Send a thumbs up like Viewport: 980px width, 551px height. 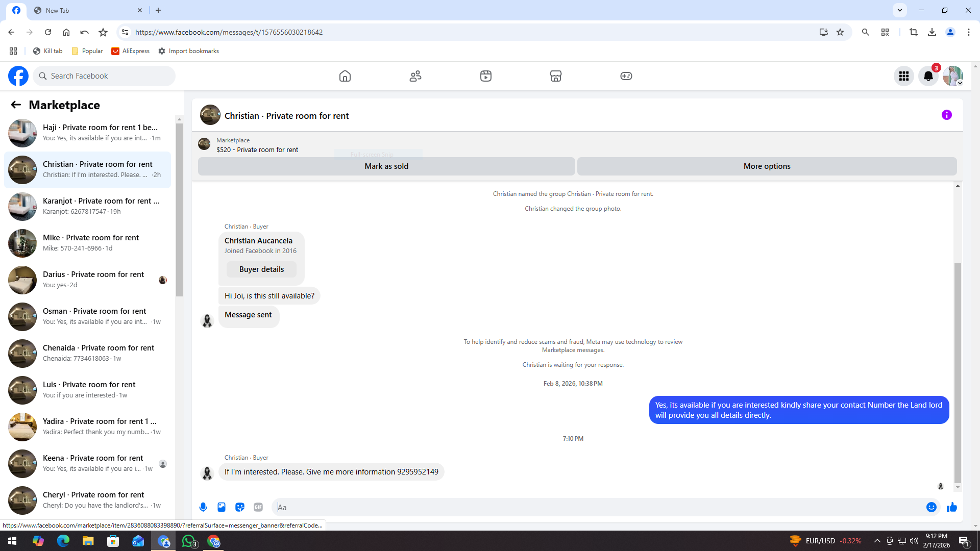[951, 507]
